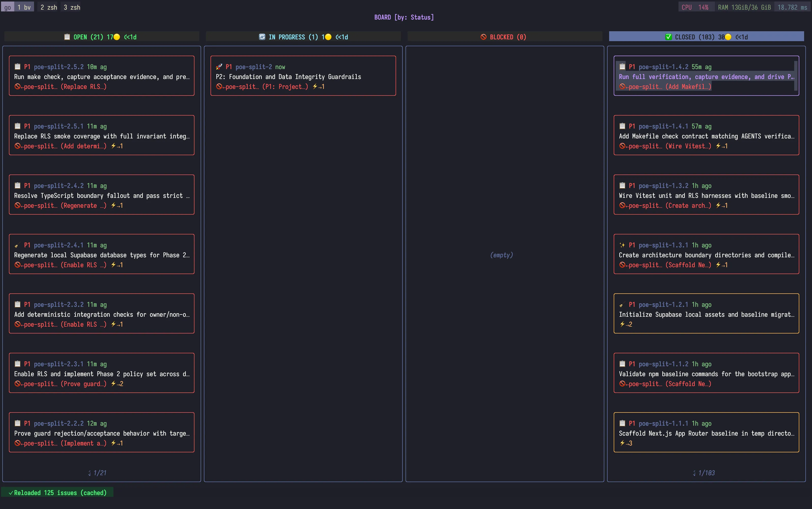Click the Reloaded 125 issues status message
812x509 pixels.
(57, 492)
